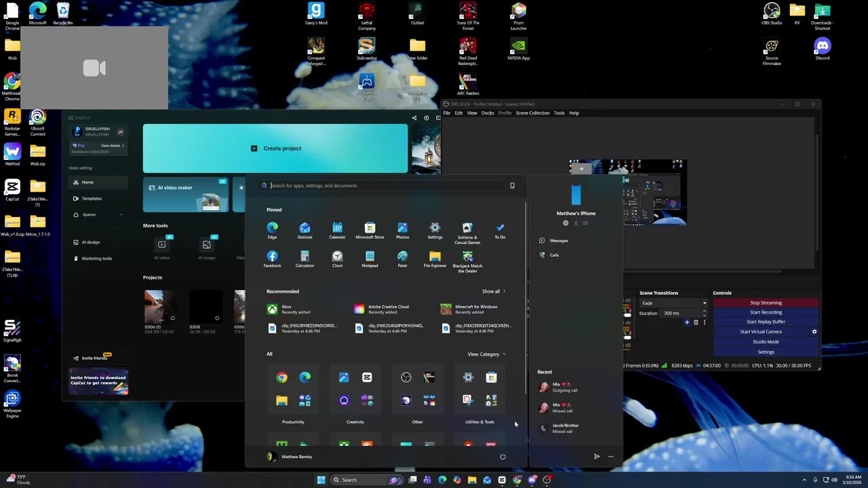The image size is (868, 488).
Task: Open the pinned Clock app
Action: click(337, 259)
